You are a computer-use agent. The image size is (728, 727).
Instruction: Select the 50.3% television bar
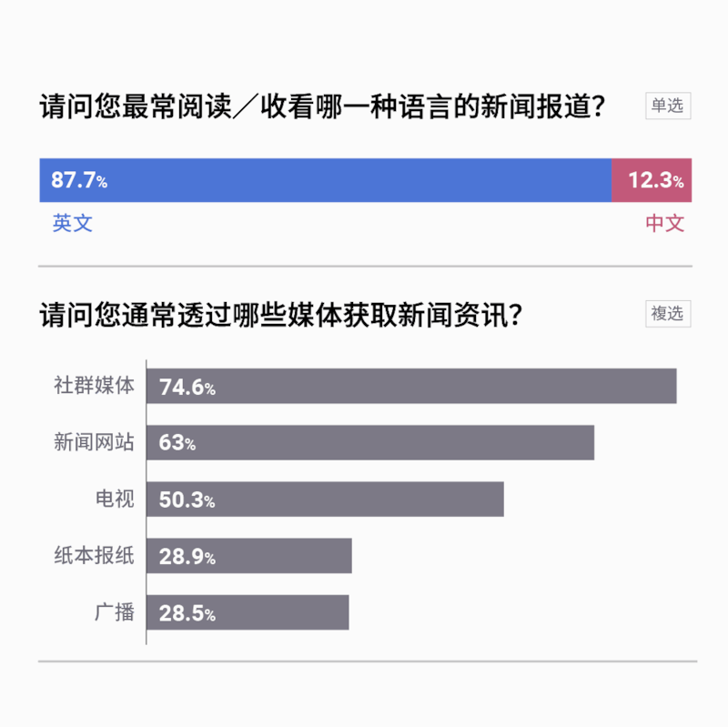pyautogui.click(x=325, y=500)
